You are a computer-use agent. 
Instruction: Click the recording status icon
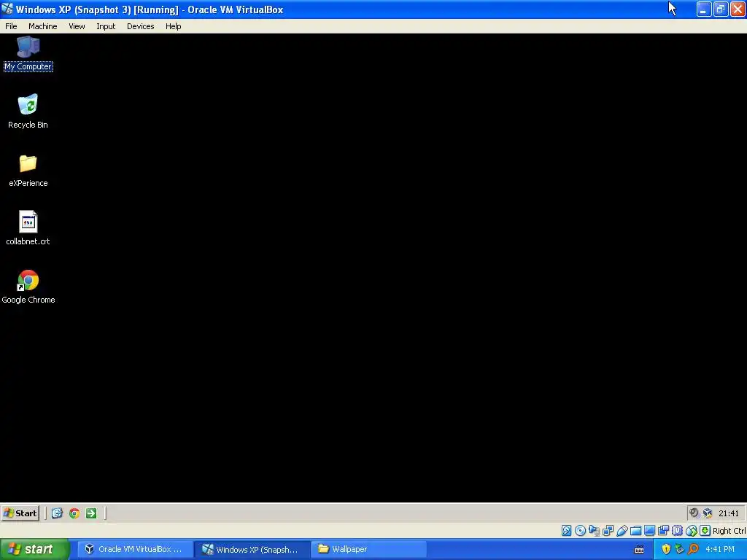(x=663, y=531)
